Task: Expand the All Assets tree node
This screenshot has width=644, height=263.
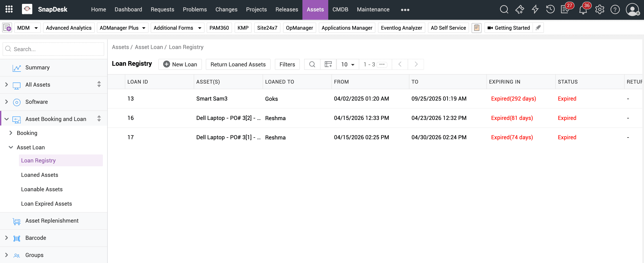Action: pos(6,85)
